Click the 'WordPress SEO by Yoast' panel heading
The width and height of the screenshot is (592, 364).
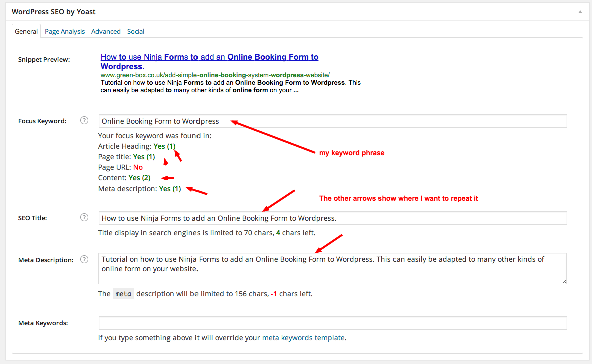(x=53, y=12)
